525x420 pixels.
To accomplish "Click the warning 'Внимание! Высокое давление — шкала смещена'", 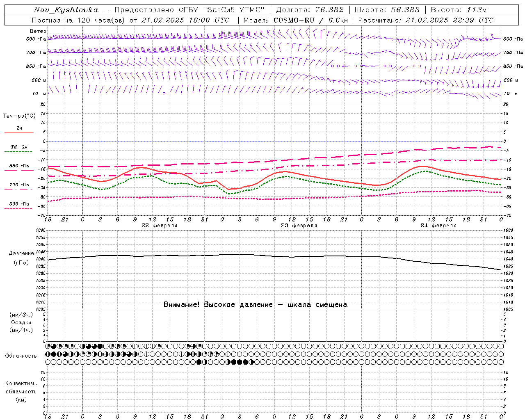I will (x=256, y=304).
